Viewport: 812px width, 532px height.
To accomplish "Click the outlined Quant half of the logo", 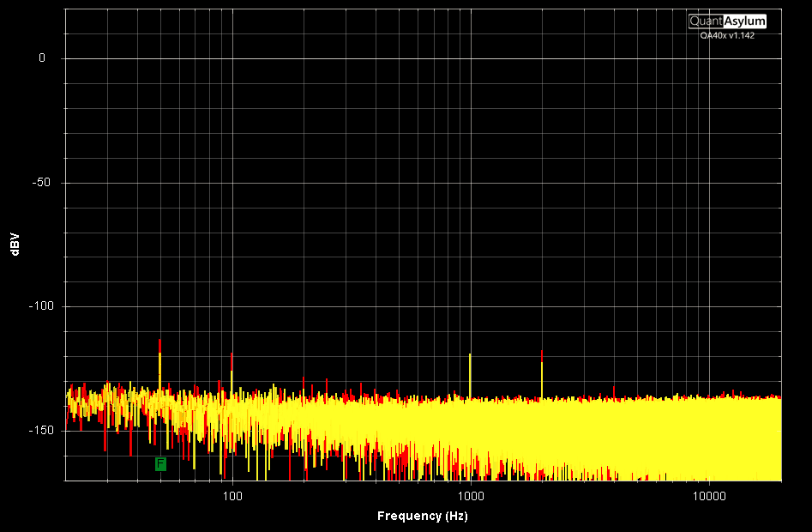I will tap(706, 21).
